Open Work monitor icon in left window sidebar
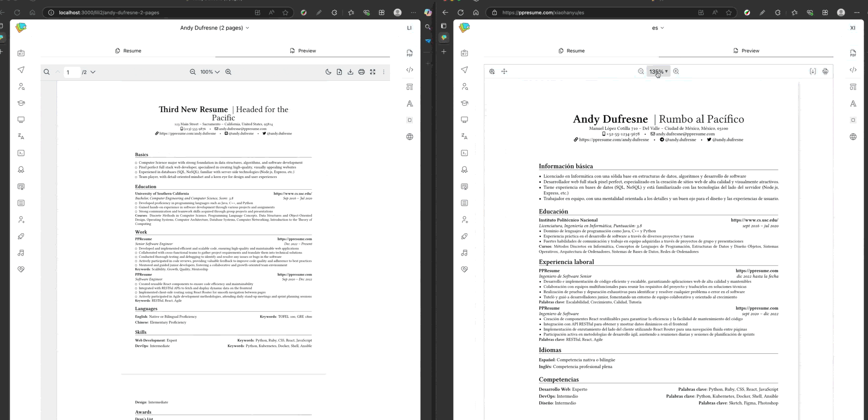The height and width of the screenshot is (420, 868). point(21,120)
